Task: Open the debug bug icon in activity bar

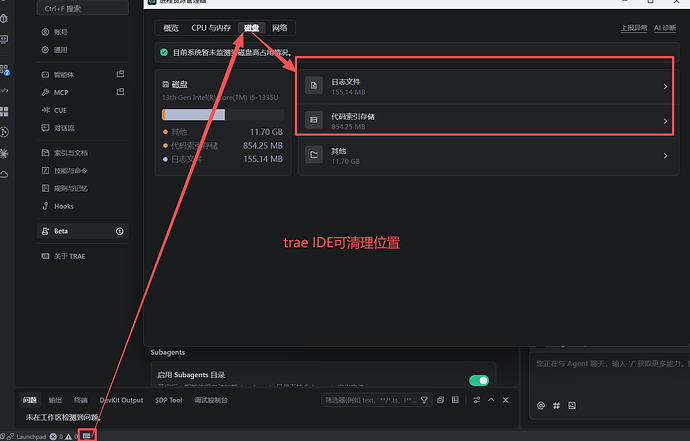Action: point(4,18)
